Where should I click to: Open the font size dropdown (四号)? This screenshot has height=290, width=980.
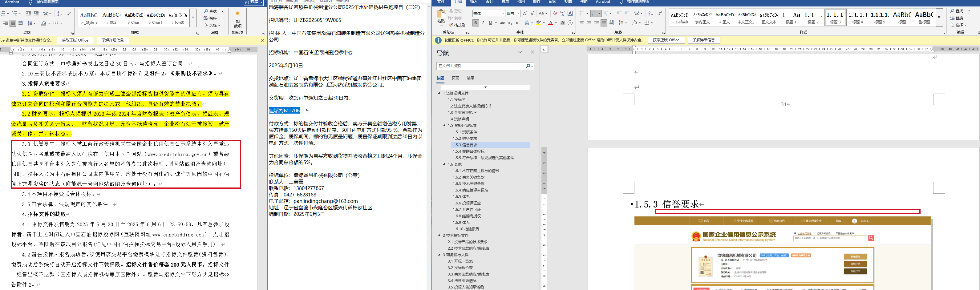[518, 13]
